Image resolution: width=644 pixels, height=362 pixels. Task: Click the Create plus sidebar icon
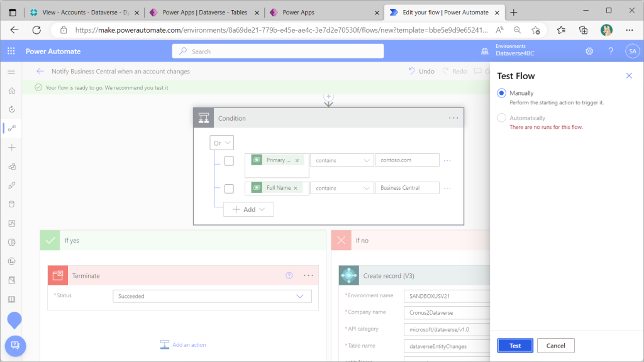click(x=12, y=147)
